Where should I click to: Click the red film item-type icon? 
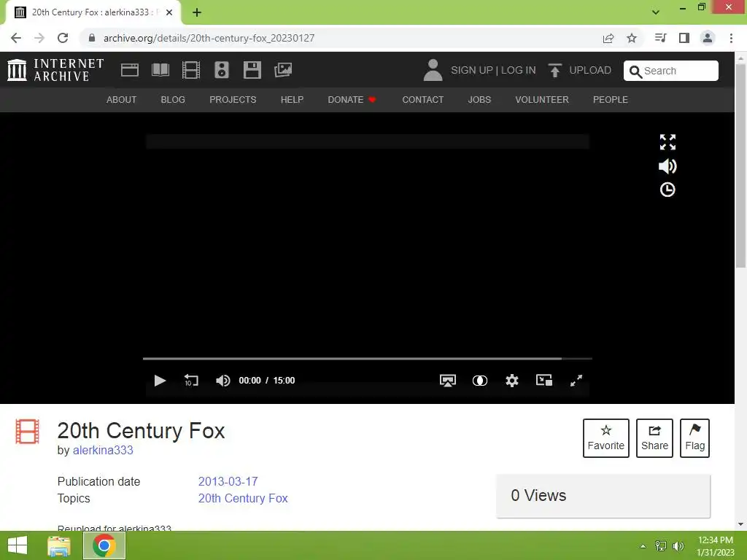tap(27, 432)
